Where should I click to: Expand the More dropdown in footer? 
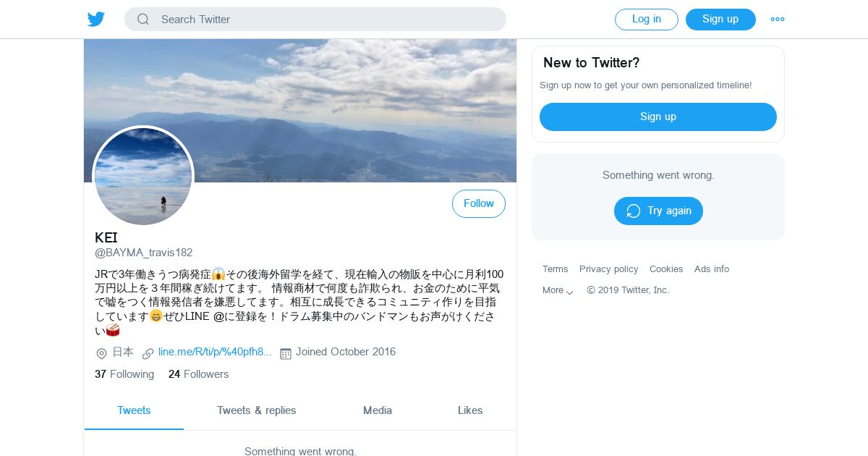pyautogui.click(x=558, y=290)
